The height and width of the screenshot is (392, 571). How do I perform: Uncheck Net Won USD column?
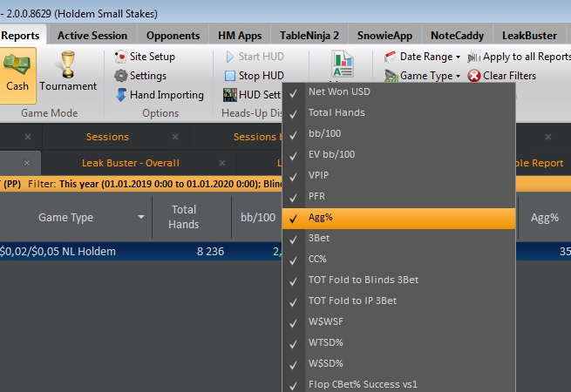tap(398, 92)
